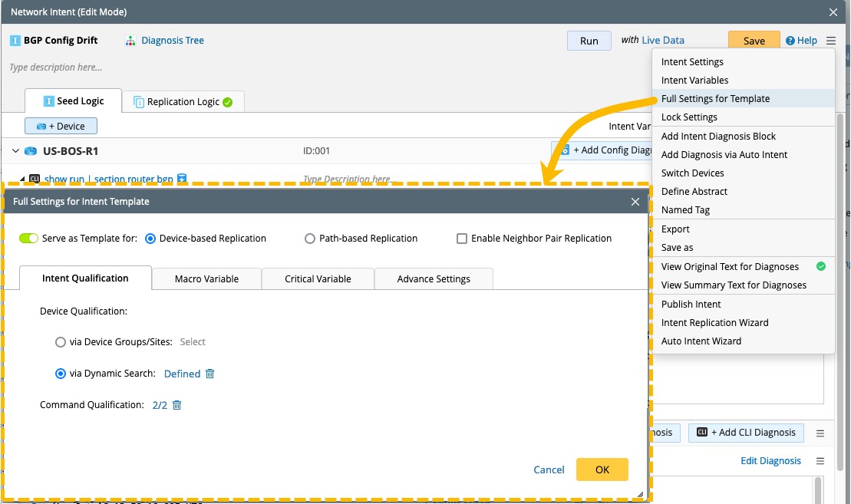
Task: Toggle the Serve as Template switch
Action: tap(28, 239)
